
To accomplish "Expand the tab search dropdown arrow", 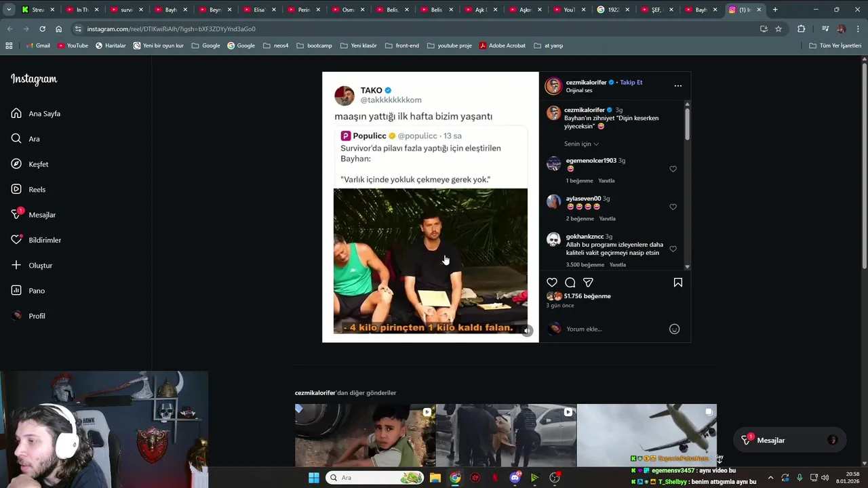I will (x=8, y=9).
